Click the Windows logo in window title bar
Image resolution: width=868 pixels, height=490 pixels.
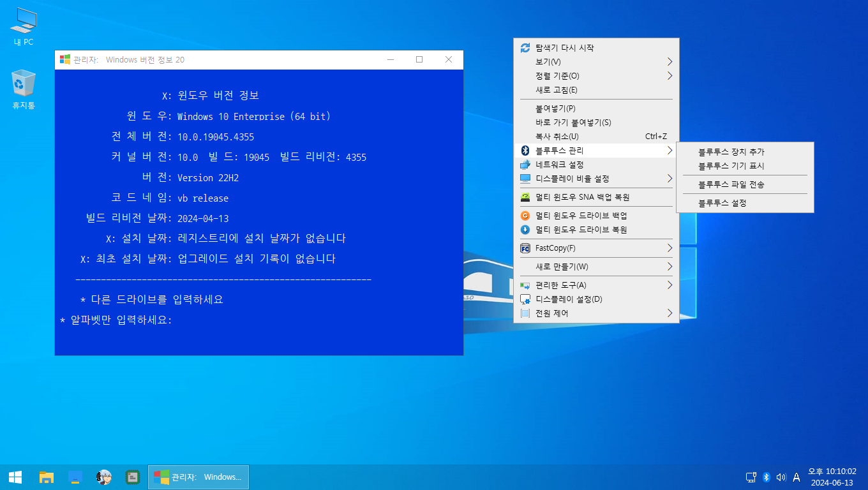pos(65,59)
